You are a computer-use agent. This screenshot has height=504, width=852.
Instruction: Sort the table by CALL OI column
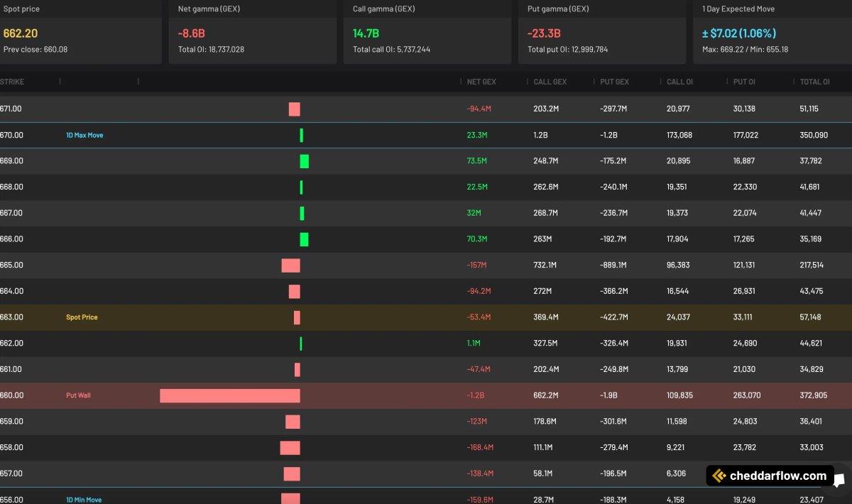(x=679, y=82)
